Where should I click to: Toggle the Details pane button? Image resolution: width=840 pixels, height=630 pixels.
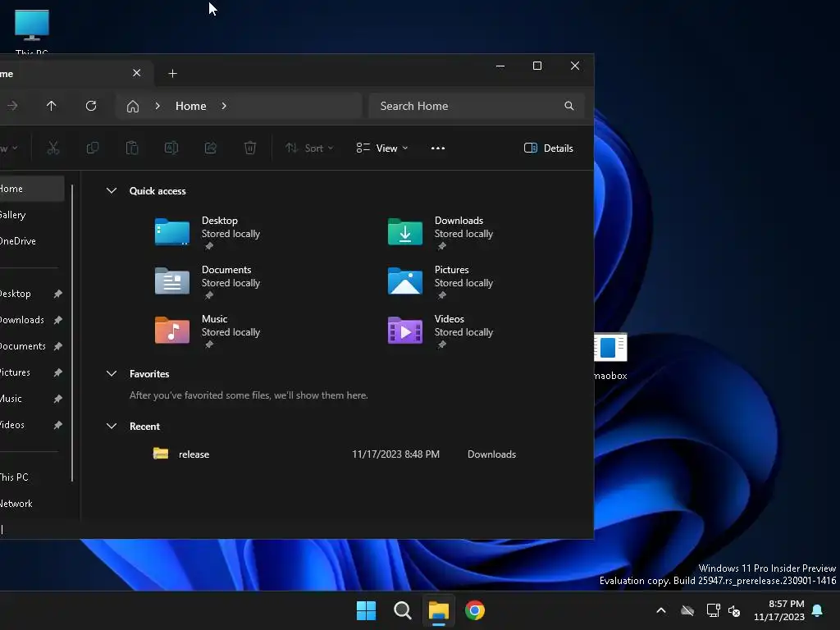pyautogui.click(x=549, y=148)
